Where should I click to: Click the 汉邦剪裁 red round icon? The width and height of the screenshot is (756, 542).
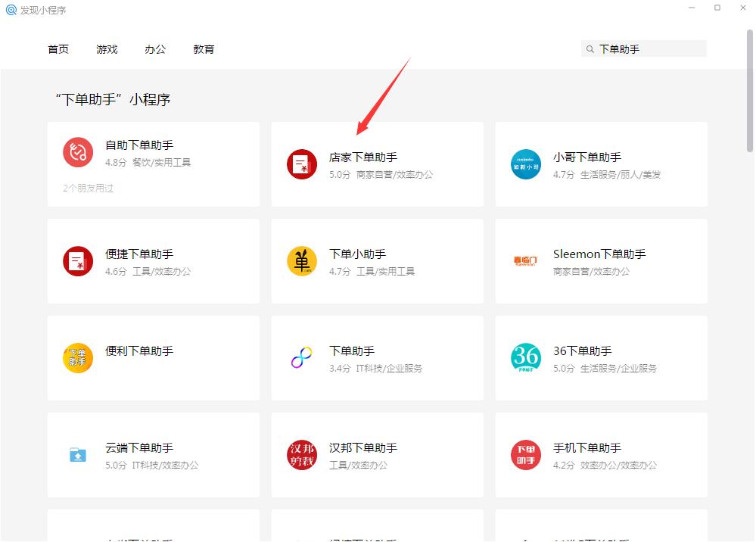(302, 455)
